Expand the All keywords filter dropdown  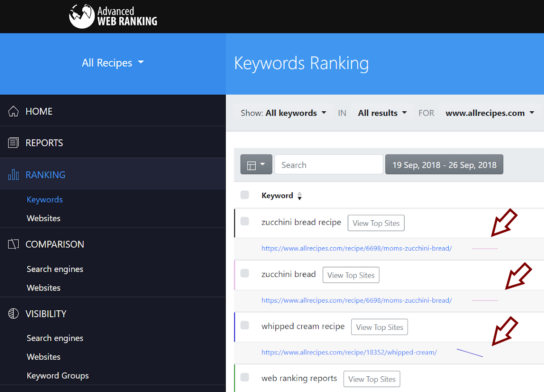[296, 113]
